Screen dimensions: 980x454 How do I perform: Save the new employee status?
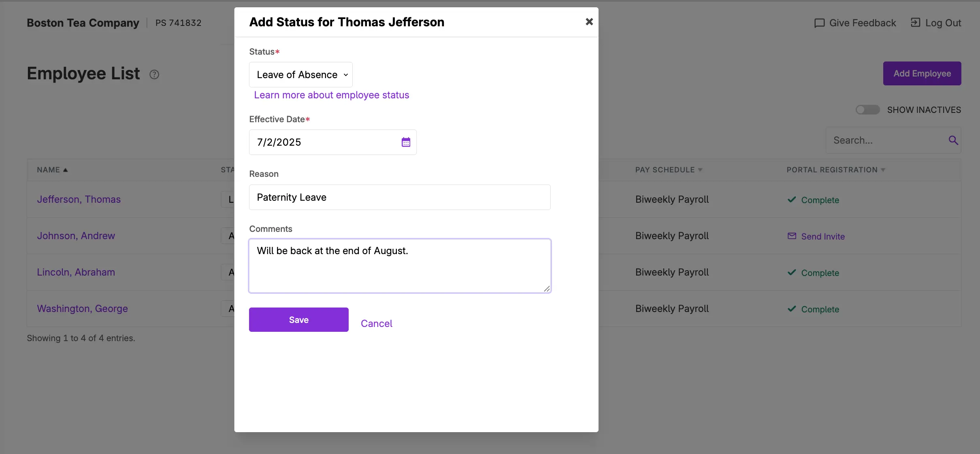coord(298,320)
